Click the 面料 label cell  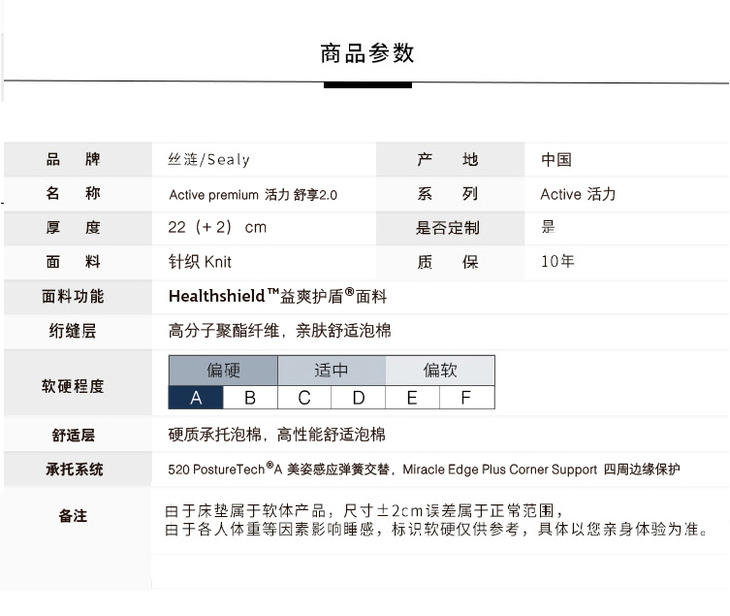78,262
